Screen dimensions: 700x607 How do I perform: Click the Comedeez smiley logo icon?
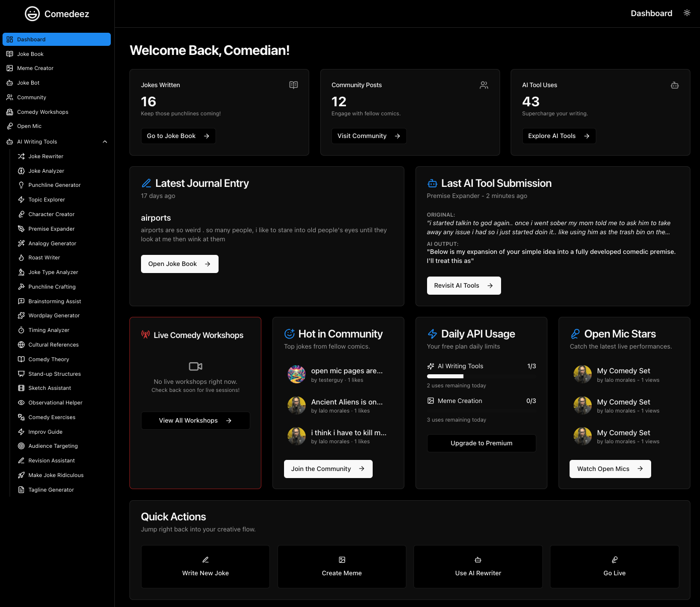click(x=32, y=14)
